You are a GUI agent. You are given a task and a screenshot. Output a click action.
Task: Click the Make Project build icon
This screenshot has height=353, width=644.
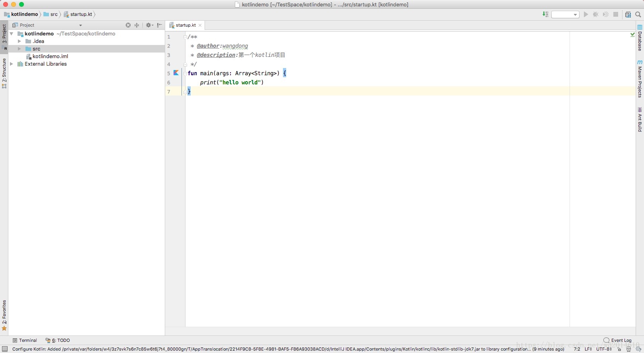[x=545, y=14]
